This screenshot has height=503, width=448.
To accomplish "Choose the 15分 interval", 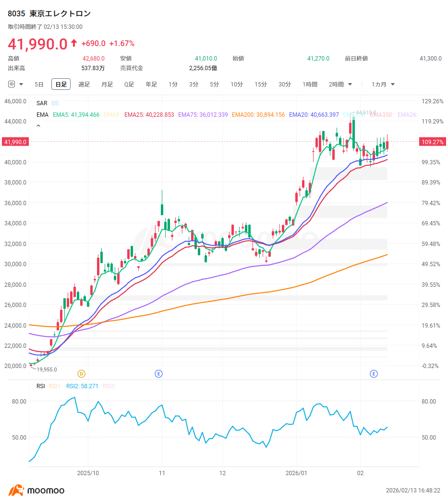I will 260,85.
